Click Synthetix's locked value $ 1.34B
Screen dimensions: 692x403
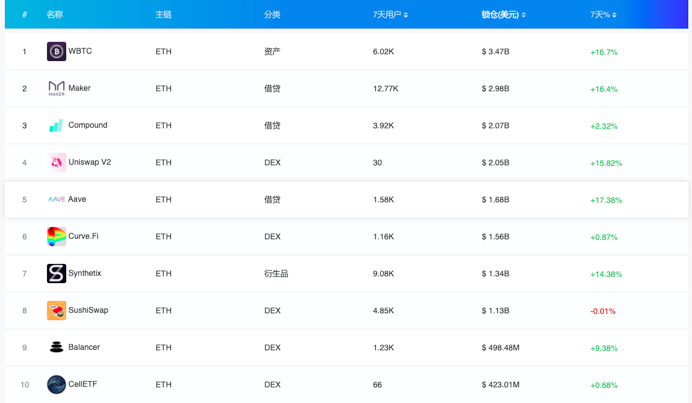(x=495, y=274)
